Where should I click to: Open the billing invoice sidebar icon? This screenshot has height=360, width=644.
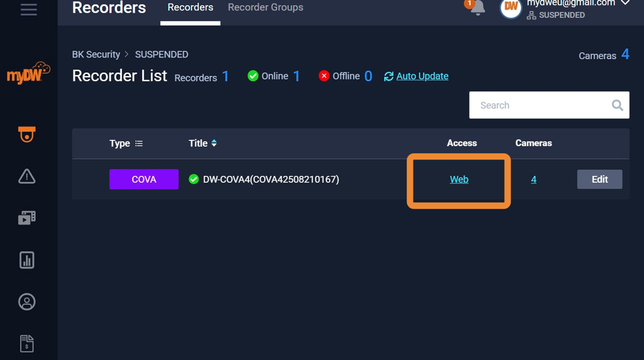26,343
